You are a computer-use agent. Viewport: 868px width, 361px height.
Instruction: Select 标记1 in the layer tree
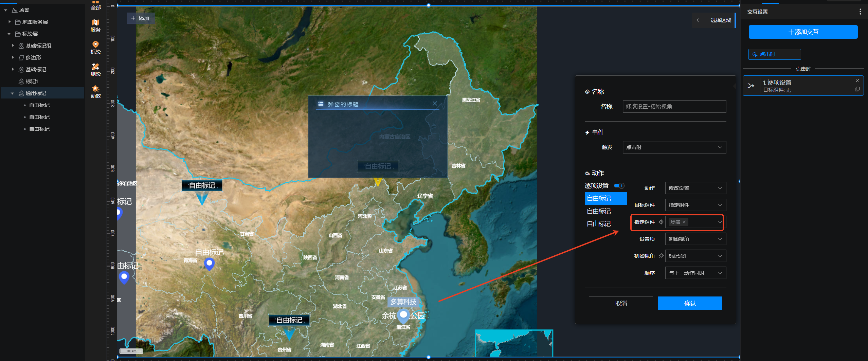32,82
